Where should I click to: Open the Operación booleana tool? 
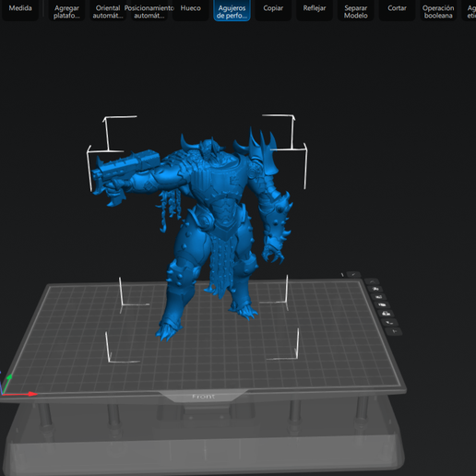coord(438,10)
